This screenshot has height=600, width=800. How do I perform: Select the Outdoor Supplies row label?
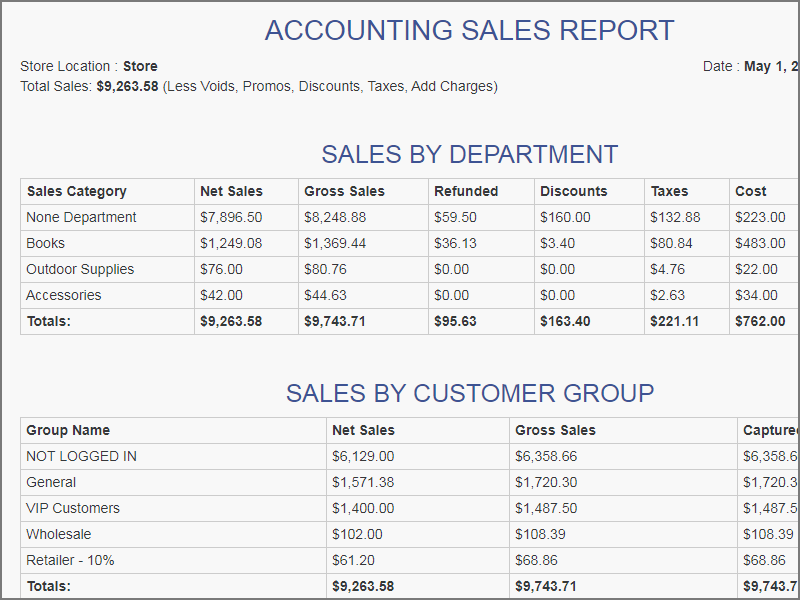click(x=80, y=269)
